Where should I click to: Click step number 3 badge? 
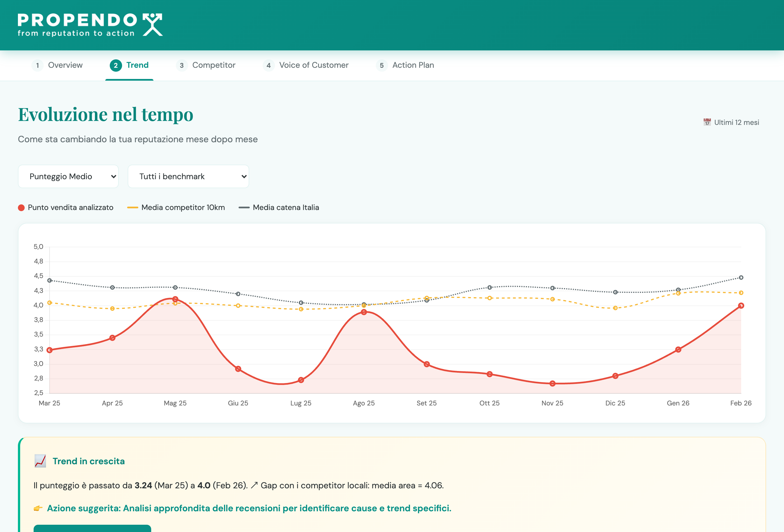coord(182,66)
